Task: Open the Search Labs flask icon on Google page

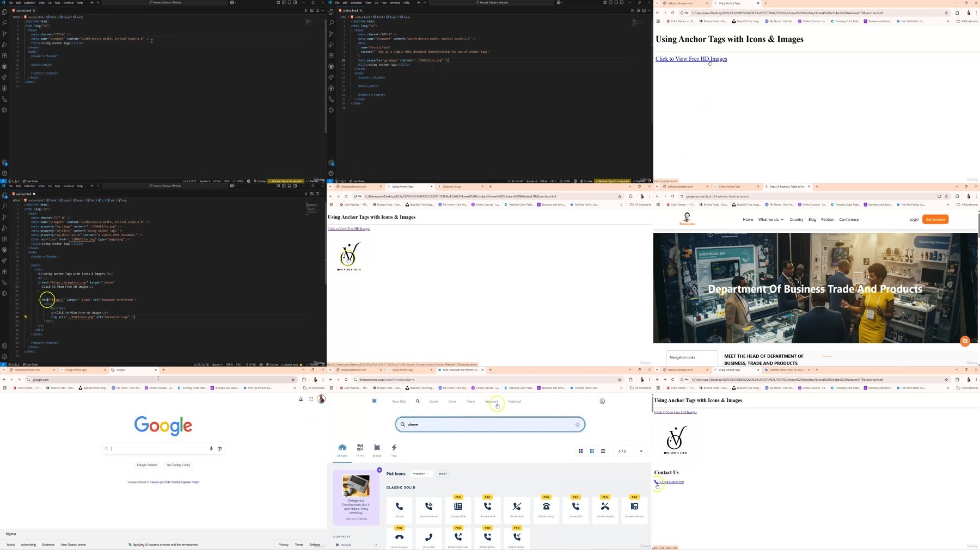Action: (x=301, y=399)
